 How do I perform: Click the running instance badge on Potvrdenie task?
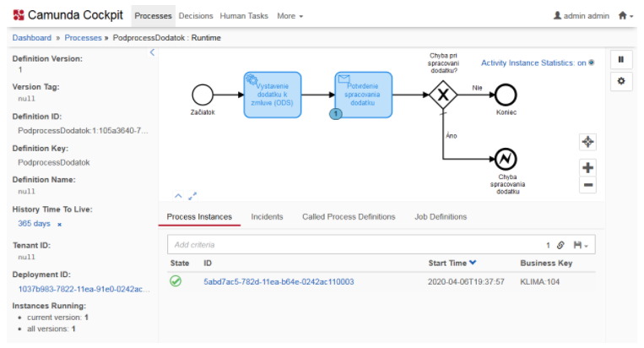pos(336,113)
